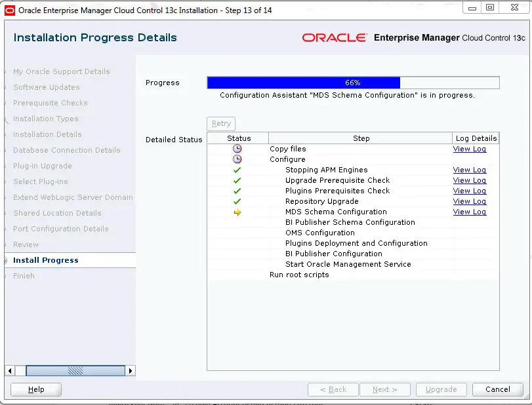Viewport: 532px width, 405px height.
Task: Click Run root scripts row
Action: (x=299, y=275)
